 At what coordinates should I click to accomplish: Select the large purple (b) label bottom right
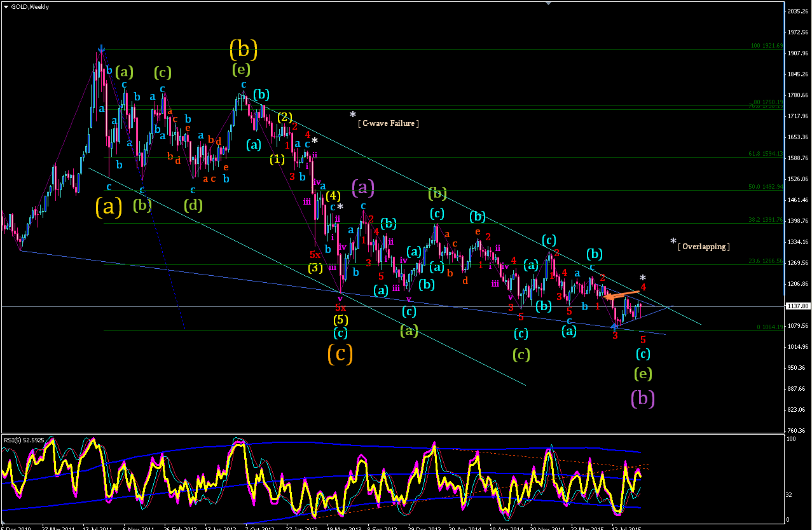(643, 398)
